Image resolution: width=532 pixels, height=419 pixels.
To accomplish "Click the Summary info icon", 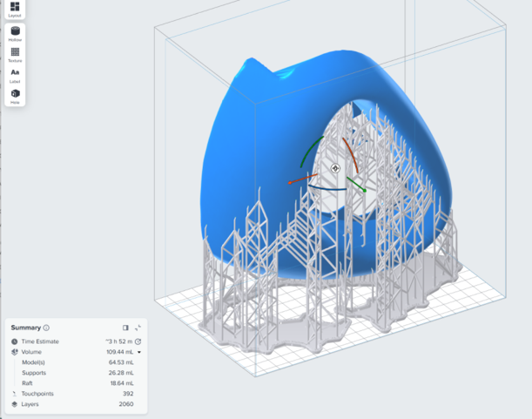I will coord(46,328).
